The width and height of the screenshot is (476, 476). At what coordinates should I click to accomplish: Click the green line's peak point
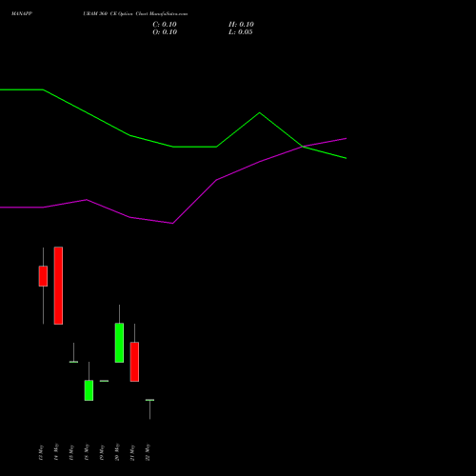pos(260,112)
